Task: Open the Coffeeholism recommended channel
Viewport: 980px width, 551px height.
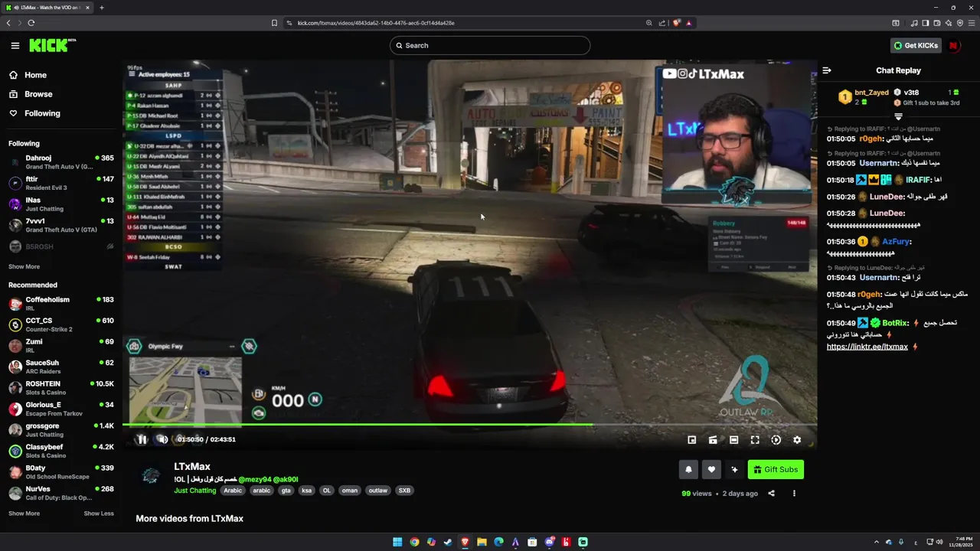Action: (x=61, y=304)
